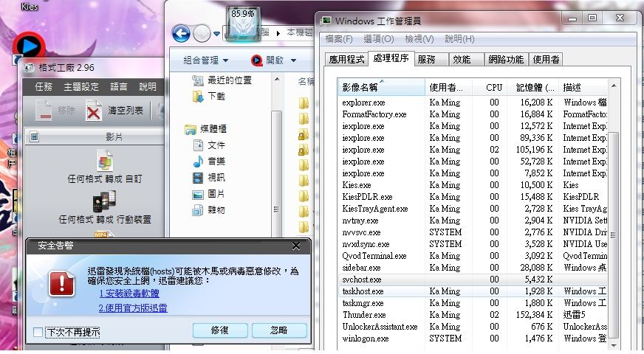This screenshot has height=354, width=644.
Task: Open the dropdown arrow beside the Open button
Action: pos(293,60)
